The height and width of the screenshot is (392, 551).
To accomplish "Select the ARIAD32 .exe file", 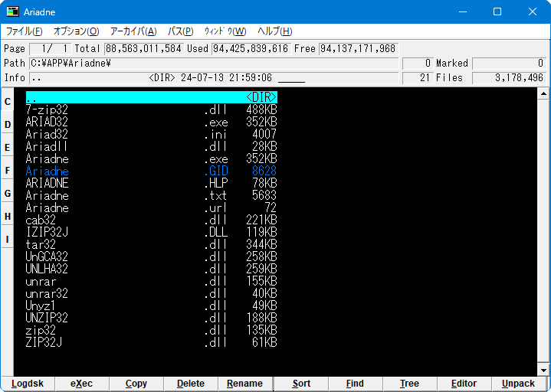I will click(x=152, y=122).
